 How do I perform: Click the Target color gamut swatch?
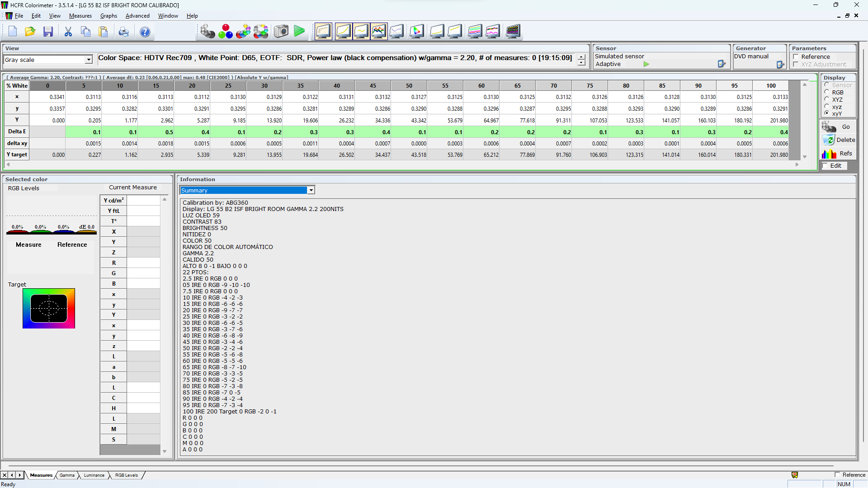[x=49, y=308]
